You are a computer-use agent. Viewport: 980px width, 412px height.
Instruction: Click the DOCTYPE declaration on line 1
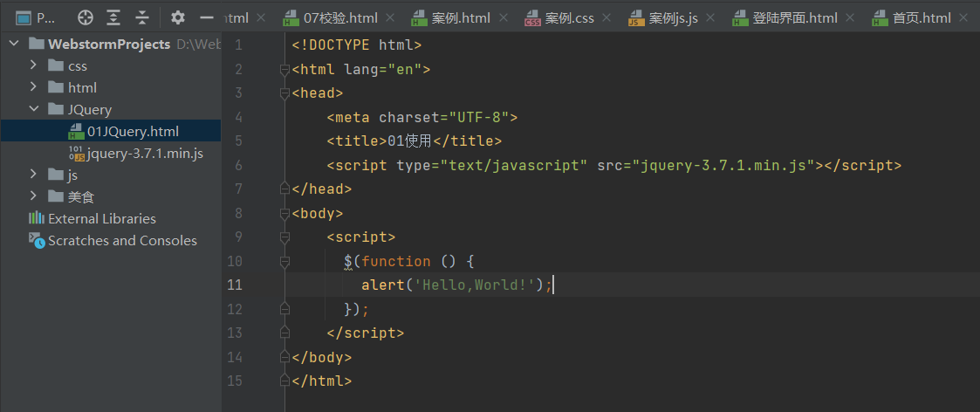pyautogui.click(x=357, y=45)
